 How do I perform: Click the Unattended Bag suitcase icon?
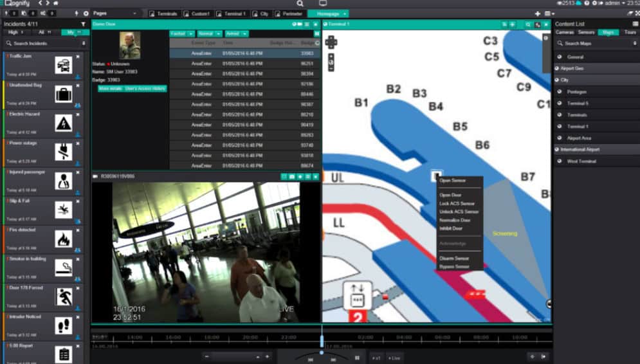pyautogui.click(x=63, y=95)
